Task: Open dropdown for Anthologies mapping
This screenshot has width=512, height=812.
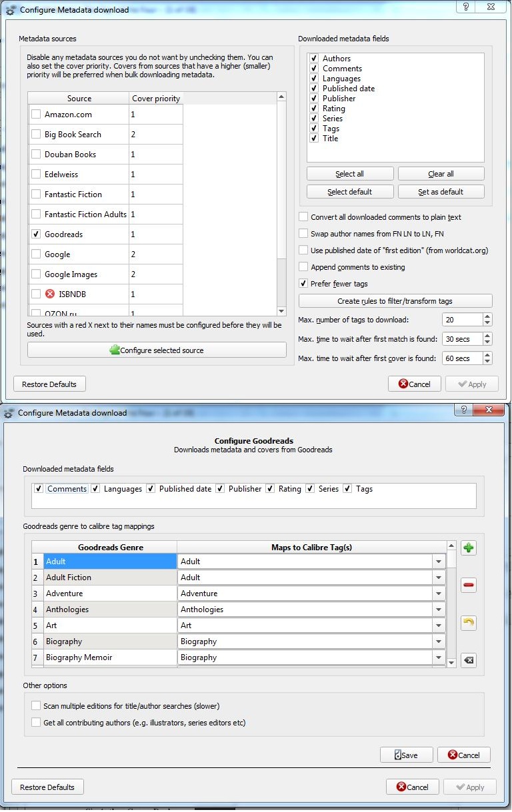Action: tap(438, 609)
